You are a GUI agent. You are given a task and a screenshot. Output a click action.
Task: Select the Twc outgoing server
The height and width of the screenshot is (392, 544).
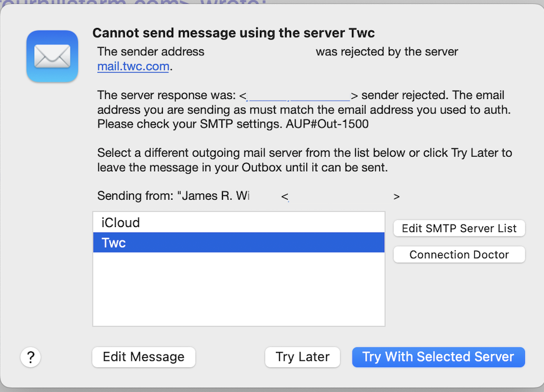pyautogui.click(x=190, y=242)
